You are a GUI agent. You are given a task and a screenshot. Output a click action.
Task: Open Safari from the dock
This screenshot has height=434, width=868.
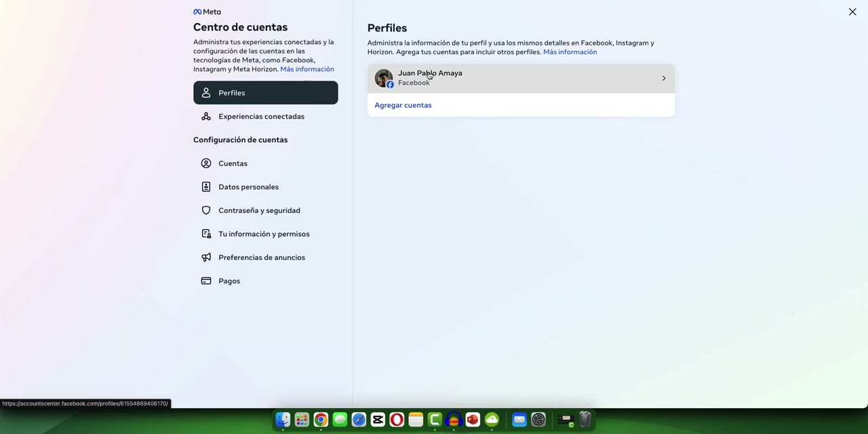click(359, 420)
